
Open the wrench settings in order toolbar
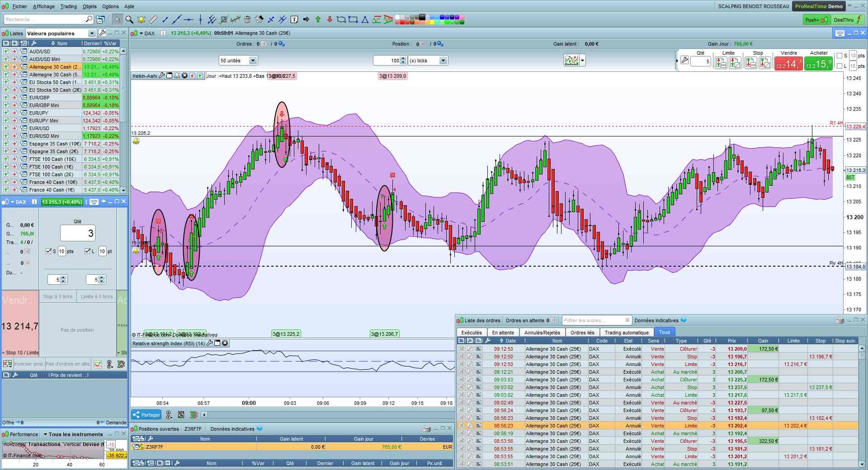pos(684,61)
